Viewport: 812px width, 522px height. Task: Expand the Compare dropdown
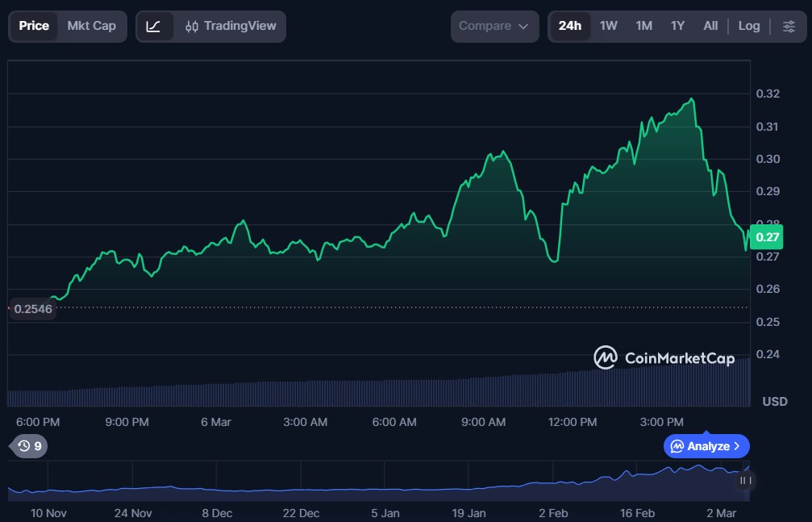(494, 26)
